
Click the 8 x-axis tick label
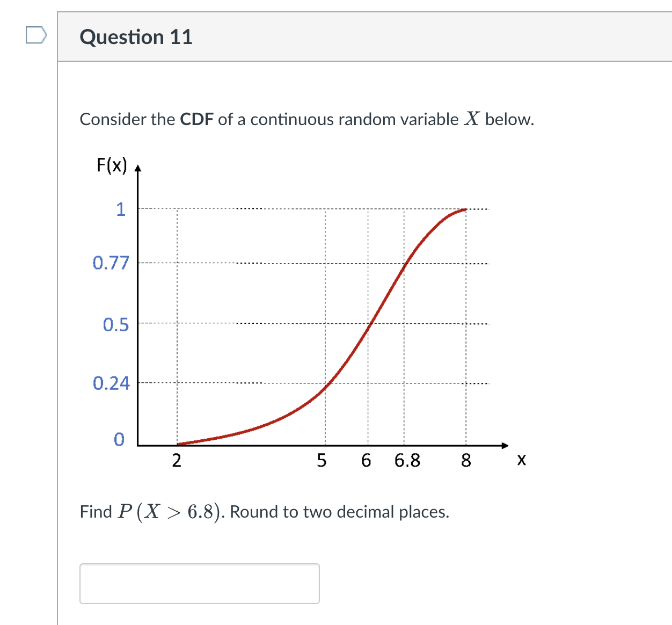[x=466, y=461]
